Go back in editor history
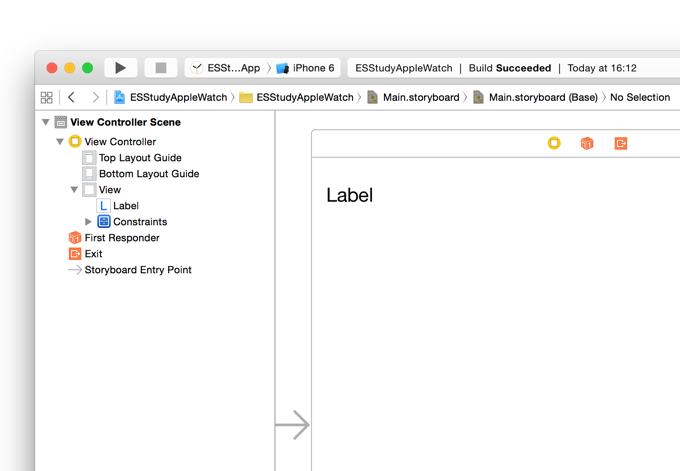The image size is (680, 471). point(72,98)
